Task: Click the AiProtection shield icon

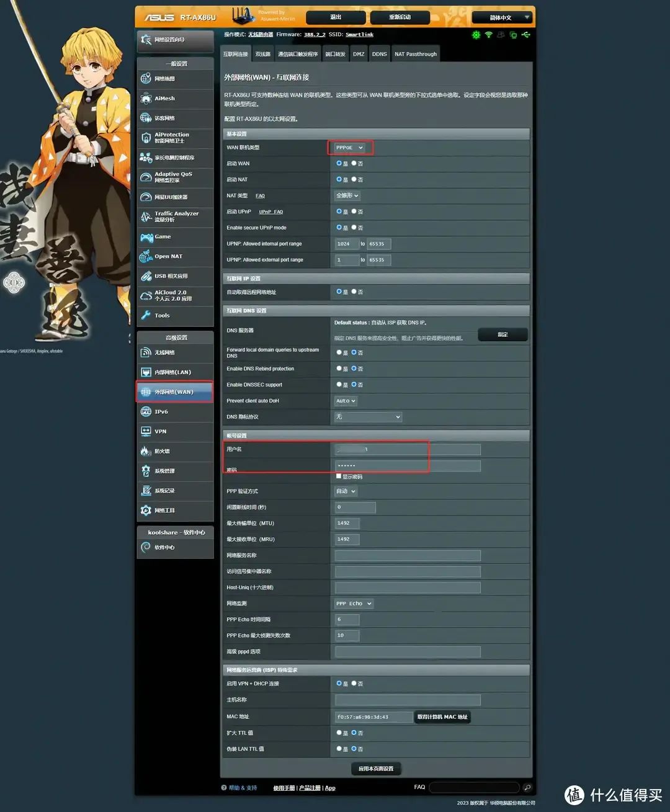Action: pos(146,138)
